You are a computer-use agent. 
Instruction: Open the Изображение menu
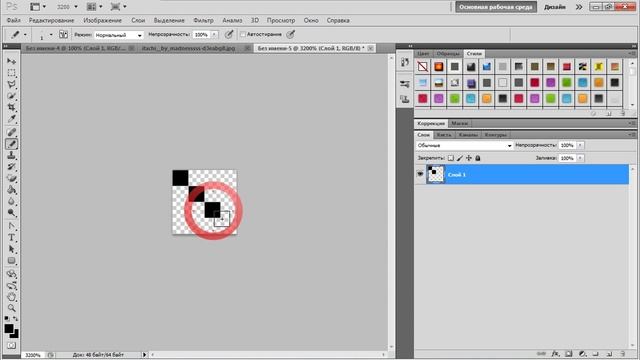coord(102,20)
